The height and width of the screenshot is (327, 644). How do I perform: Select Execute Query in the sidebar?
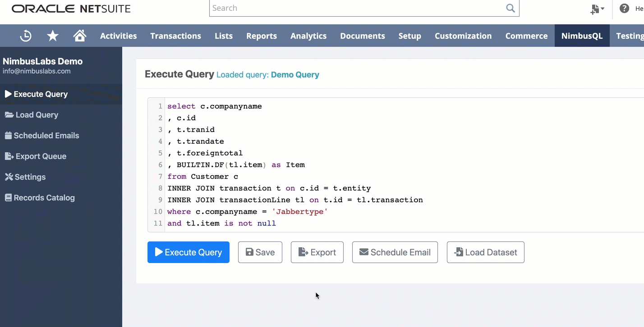[x=61, y=94]
